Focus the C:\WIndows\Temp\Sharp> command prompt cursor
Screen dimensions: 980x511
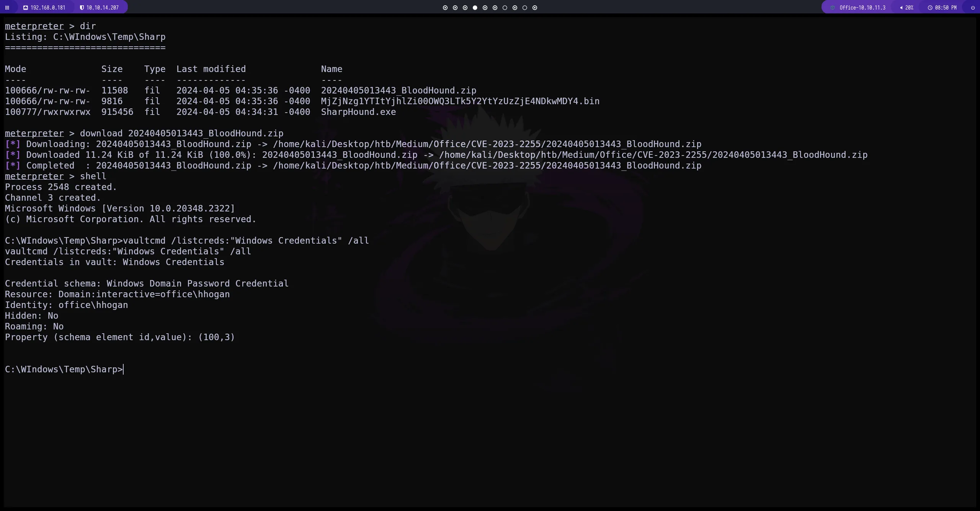tap(123, 369)
